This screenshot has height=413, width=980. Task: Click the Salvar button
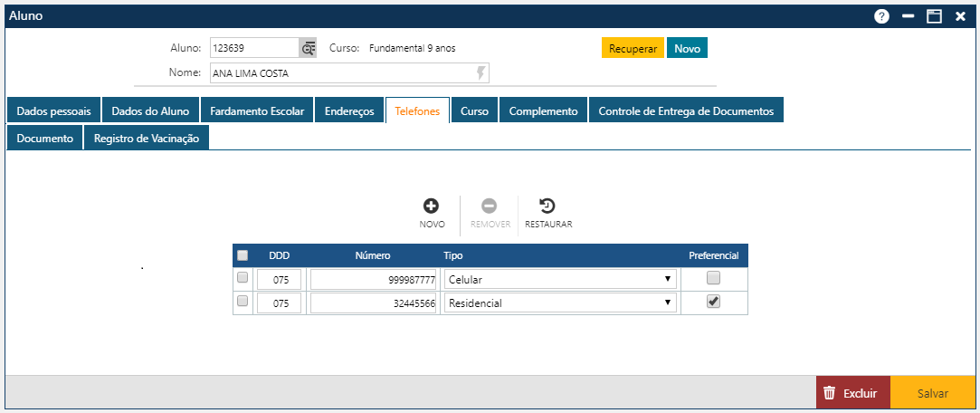(x=932, y=394)
